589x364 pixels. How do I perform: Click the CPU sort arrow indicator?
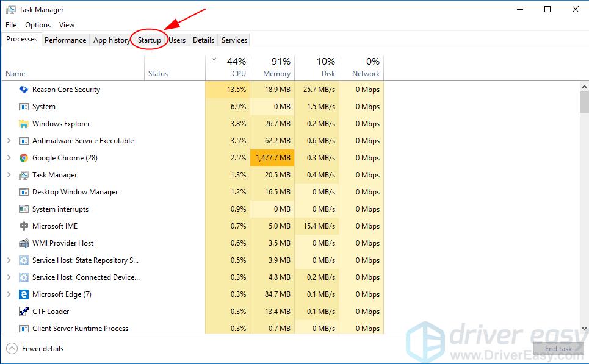coord(214,60)
